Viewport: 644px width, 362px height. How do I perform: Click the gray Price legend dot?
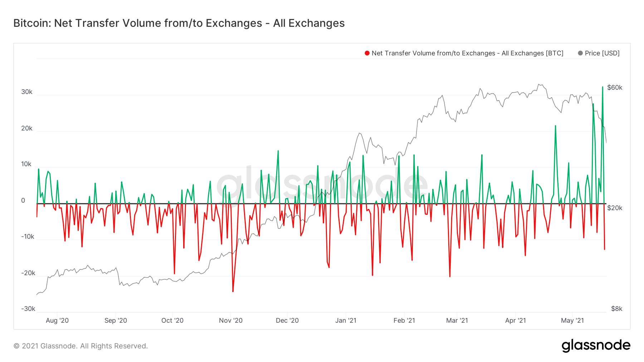[x=580, y=53]
